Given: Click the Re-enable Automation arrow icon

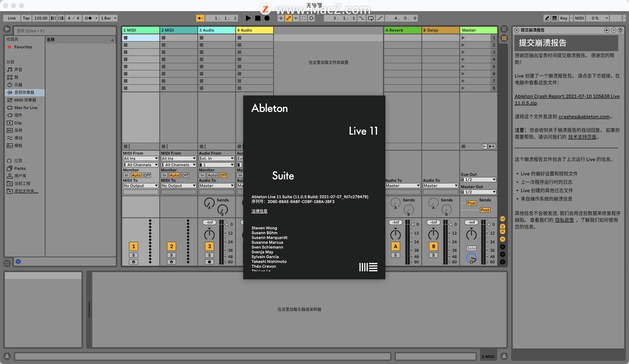Looking at the screenshot, I should click(296, 18).
